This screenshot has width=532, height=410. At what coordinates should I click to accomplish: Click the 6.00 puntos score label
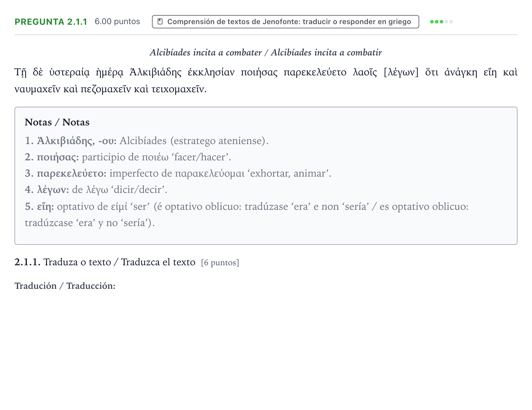117,21
